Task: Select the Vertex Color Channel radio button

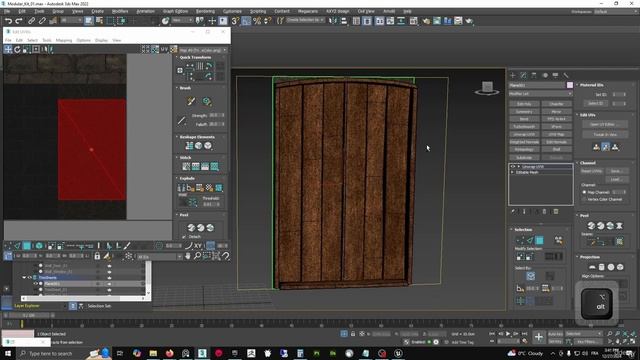Action: point(584,199)
